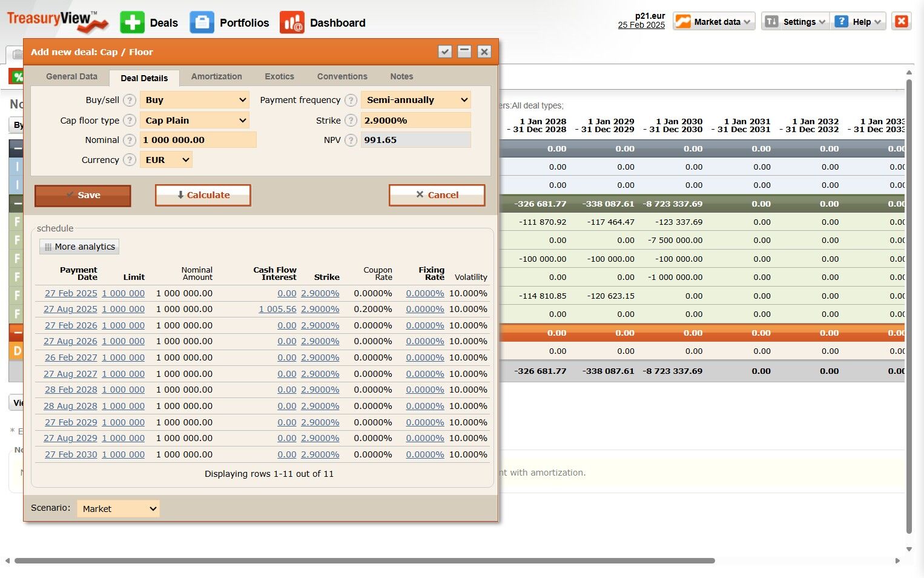Click the limit link in 27 Feb 2029 row
The height and width of the screenshot is (578, 924).
pos(124,422)
